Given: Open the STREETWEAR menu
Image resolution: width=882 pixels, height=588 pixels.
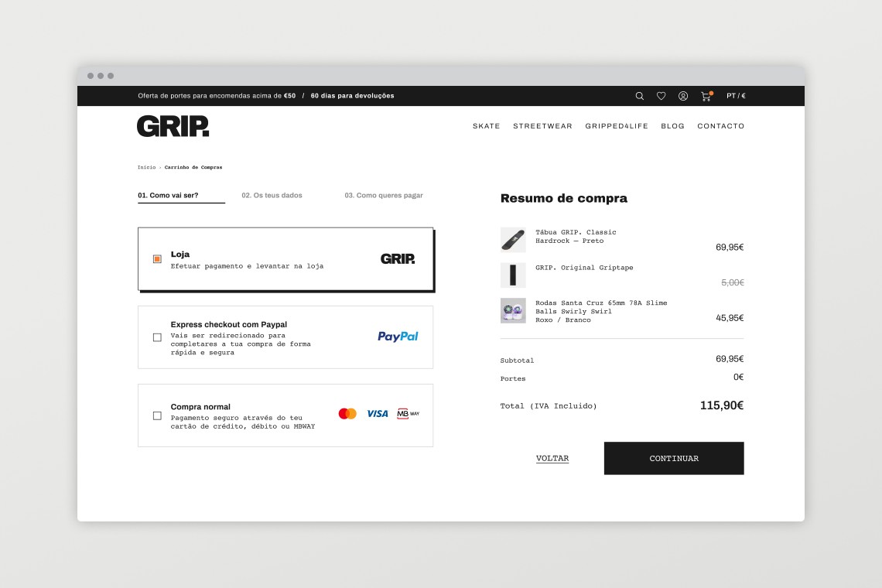Looking at the screenshot, I should 542,126.
